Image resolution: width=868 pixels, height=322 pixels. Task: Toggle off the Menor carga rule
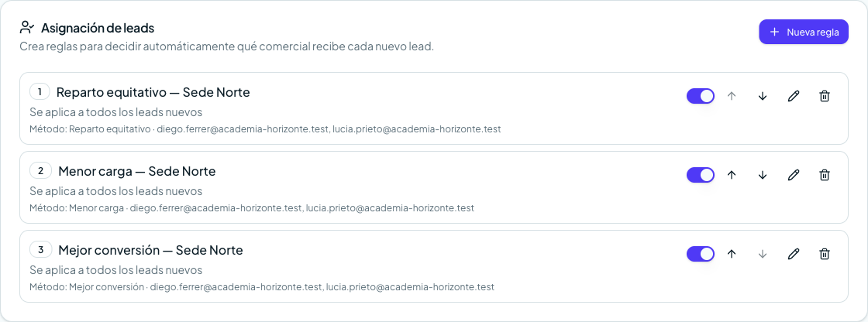(701, 175)
